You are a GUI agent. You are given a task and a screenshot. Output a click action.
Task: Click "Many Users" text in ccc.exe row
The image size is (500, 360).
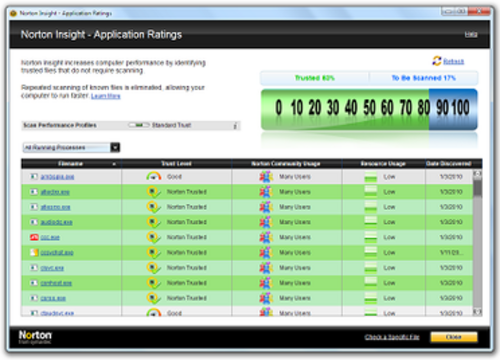point(295,237)
